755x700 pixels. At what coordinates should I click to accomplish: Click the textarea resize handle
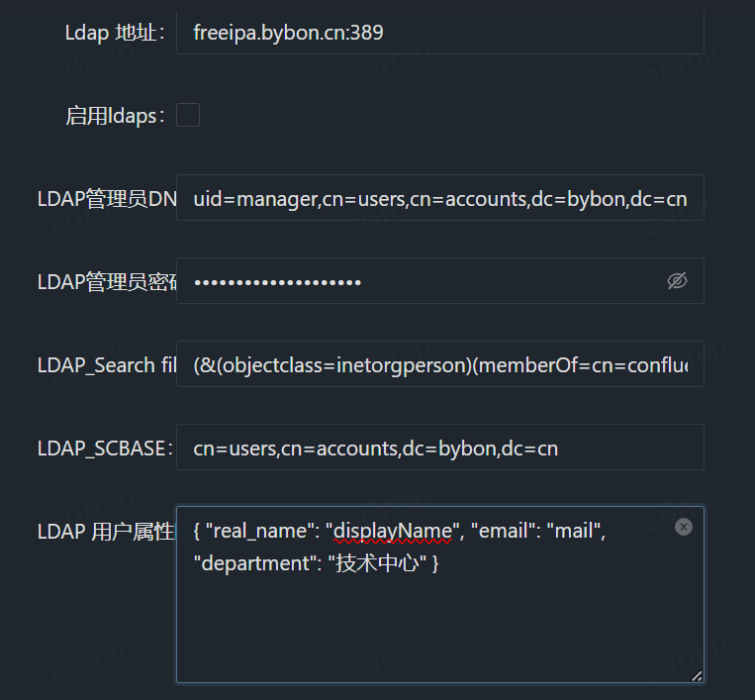697,675
